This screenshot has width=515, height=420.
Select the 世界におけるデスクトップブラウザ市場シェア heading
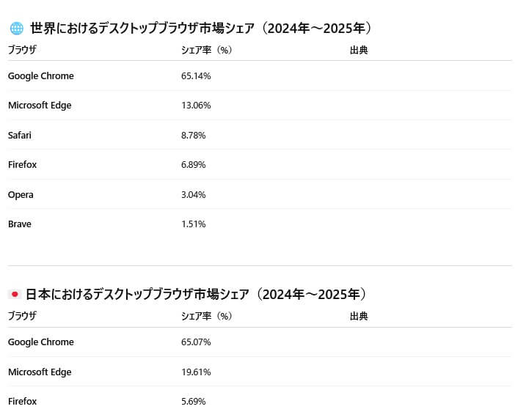201,28
